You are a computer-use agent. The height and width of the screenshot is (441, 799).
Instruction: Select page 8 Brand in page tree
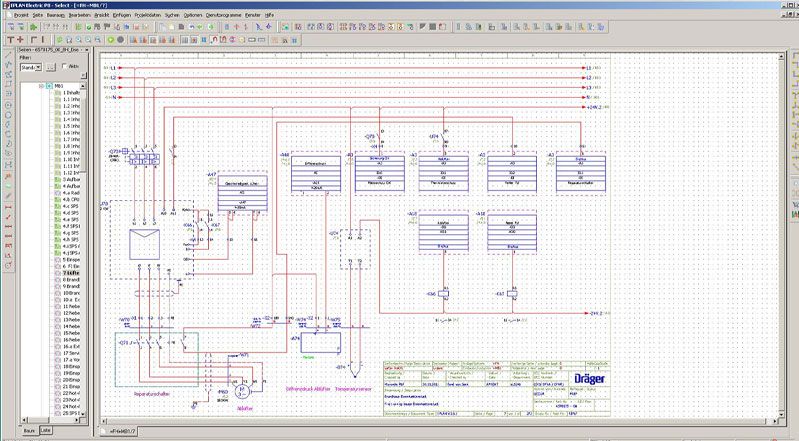[71, 280]
